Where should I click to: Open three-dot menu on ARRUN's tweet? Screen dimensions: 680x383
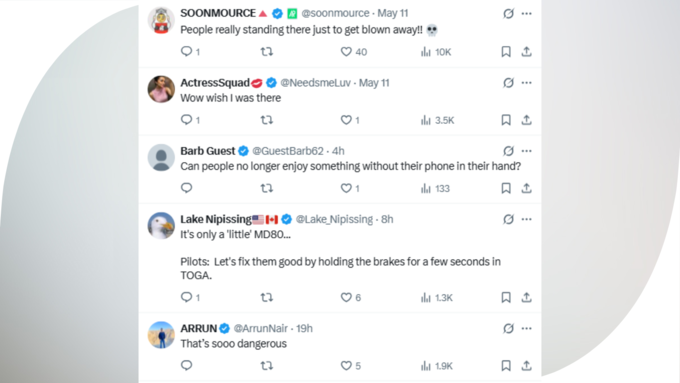click(526, 328)
